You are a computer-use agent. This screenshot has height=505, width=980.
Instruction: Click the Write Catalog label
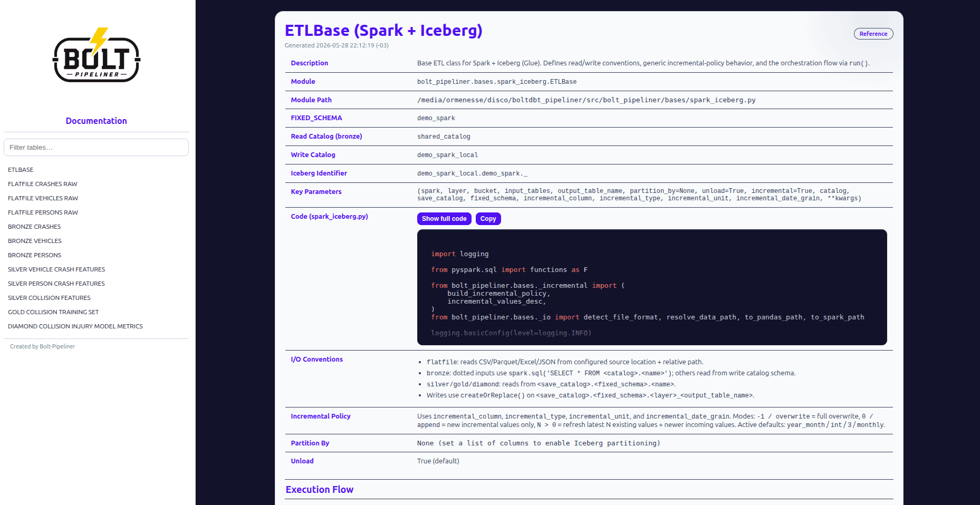[x=313, y=155]
